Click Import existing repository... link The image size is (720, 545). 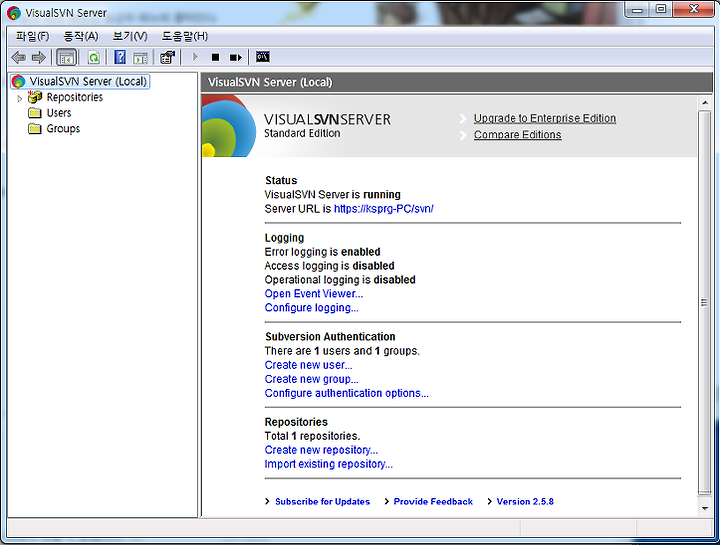(328, 464)
